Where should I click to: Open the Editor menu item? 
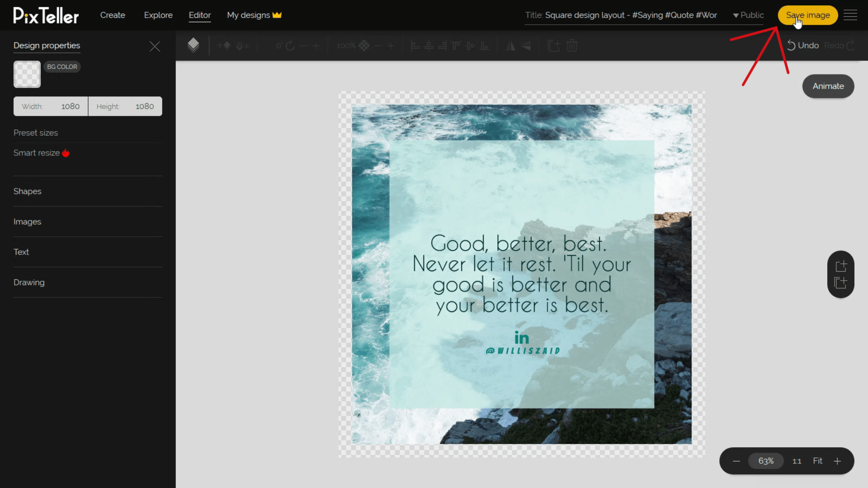tap(199, 15)
